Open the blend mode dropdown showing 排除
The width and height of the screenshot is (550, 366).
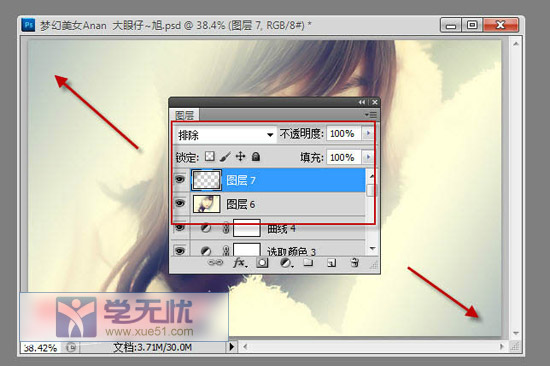tap(225, 134)
